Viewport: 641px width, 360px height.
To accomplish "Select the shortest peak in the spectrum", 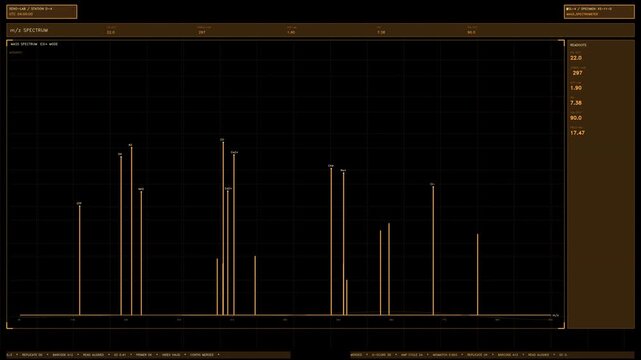I will (x=347, y=297).
